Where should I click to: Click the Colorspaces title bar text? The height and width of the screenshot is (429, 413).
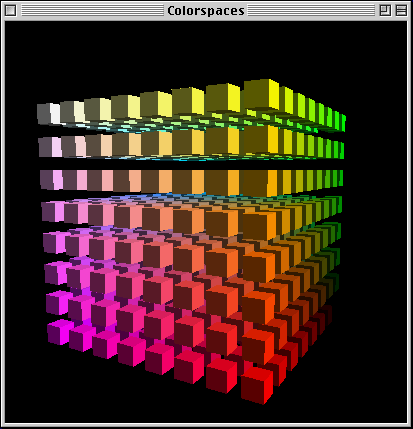[206, 11]
